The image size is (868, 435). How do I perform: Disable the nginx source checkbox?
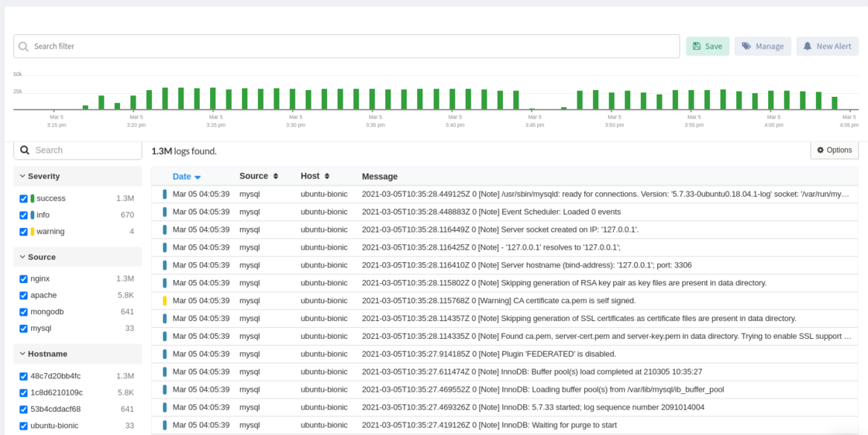point(23,278)
